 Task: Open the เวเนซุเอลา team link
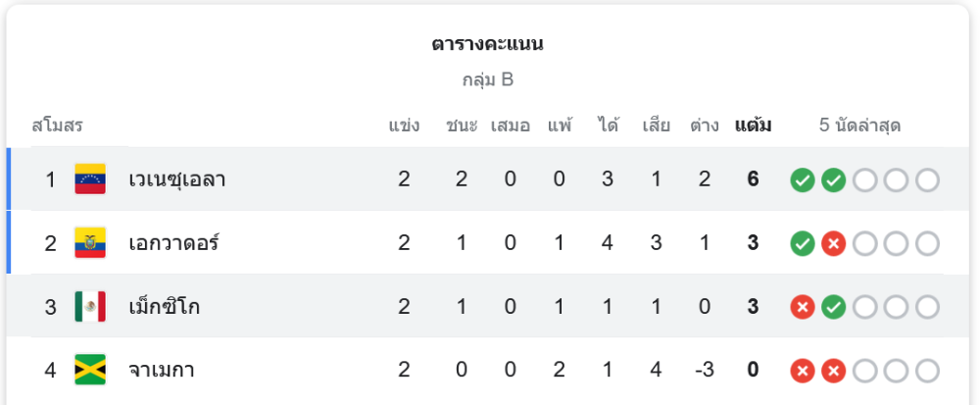click(177, 179)
